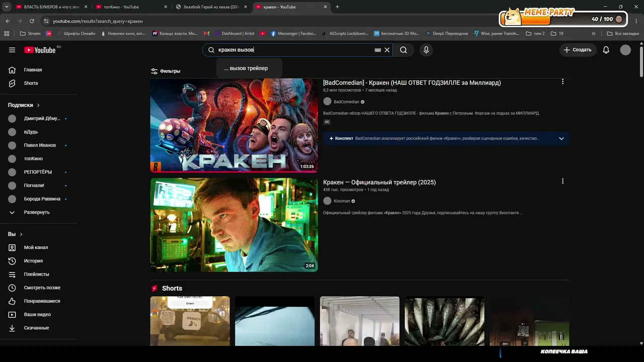
Task: Start voice search with the microphone icon
Action: click(x=426, y=50)
